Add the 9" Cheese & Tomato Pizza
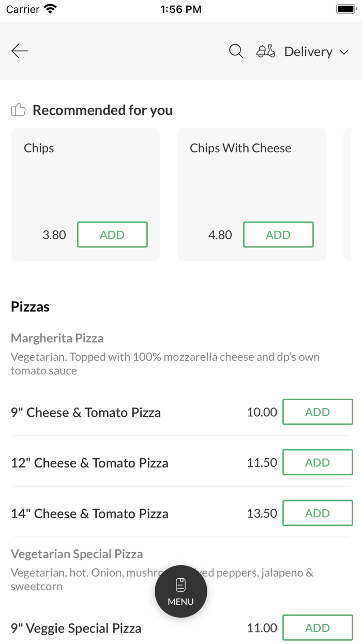Image resolution: width=362 pixels, height=644 pixels. 318,412
